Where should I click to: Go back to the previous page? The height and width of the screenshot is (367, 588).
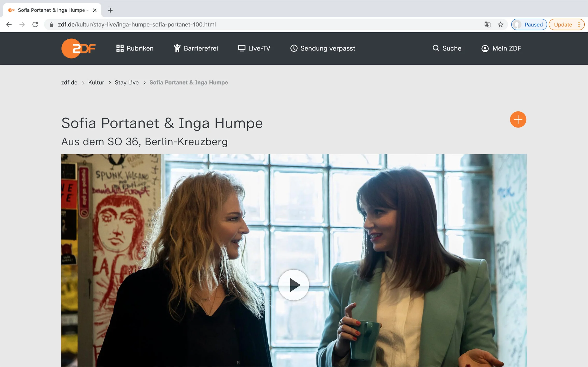point(9,25)
